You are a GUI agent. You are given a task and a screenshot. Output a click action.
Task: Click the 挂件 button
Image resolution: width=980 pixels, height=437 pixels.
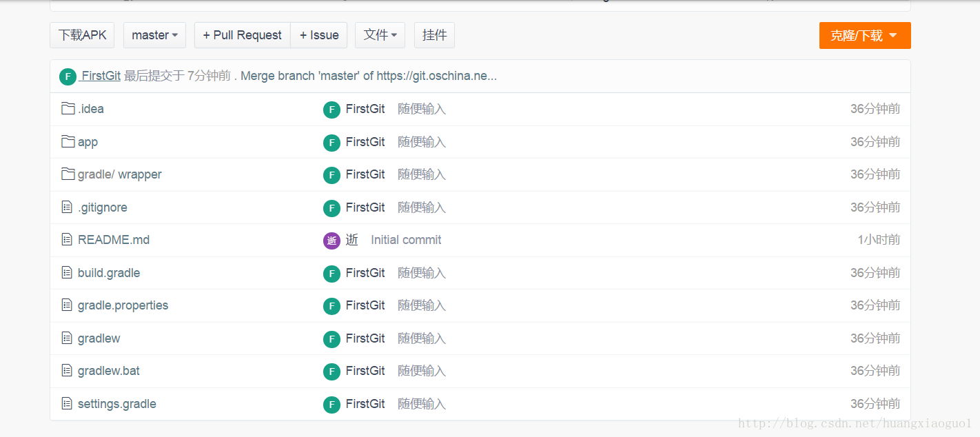tap(434, 35)
